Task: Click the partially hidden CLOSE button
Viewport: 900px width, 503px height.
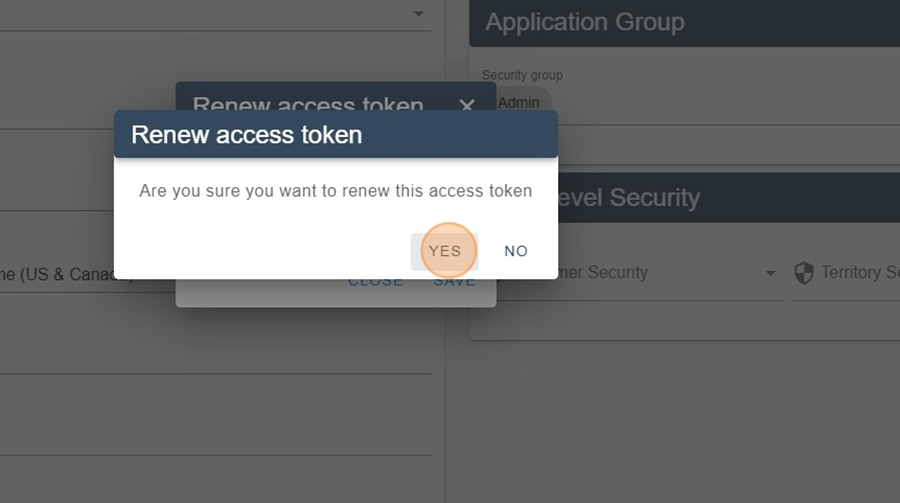Action: [375, 283]
